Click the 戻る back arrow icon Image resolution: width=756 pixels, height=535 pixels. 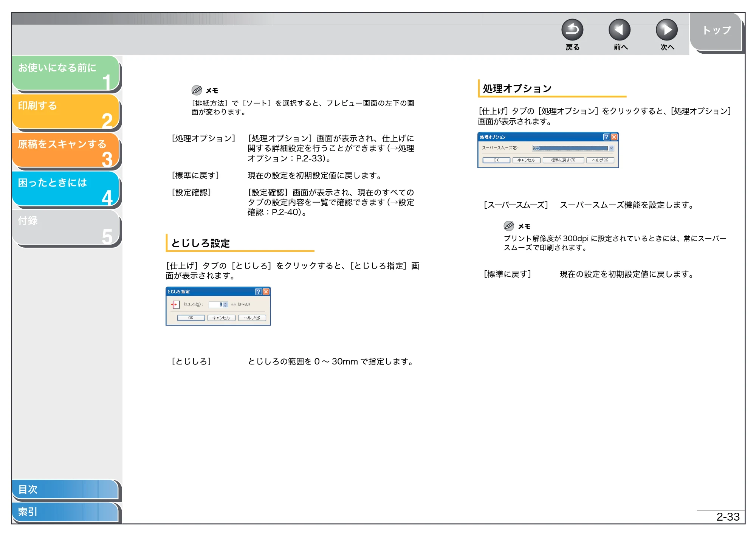[572, 30]
